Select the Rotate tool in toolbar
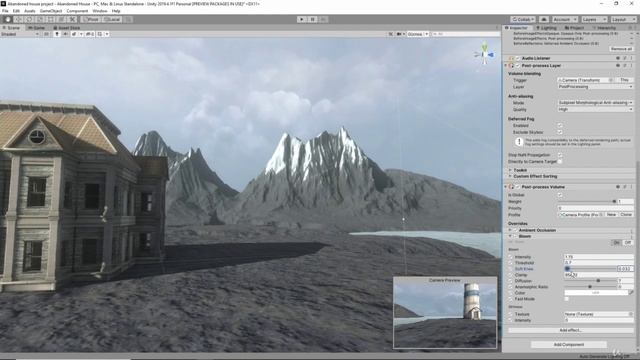 pyautogui.click(x=29, y=19)
